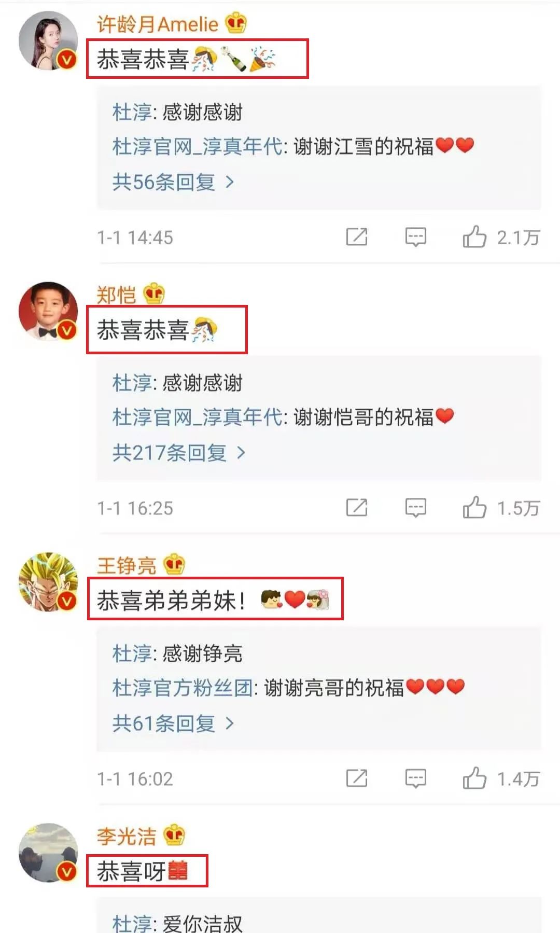560x933 pixels.
Task: Expand 共56条回复 replies
Action: coord(174,182)
